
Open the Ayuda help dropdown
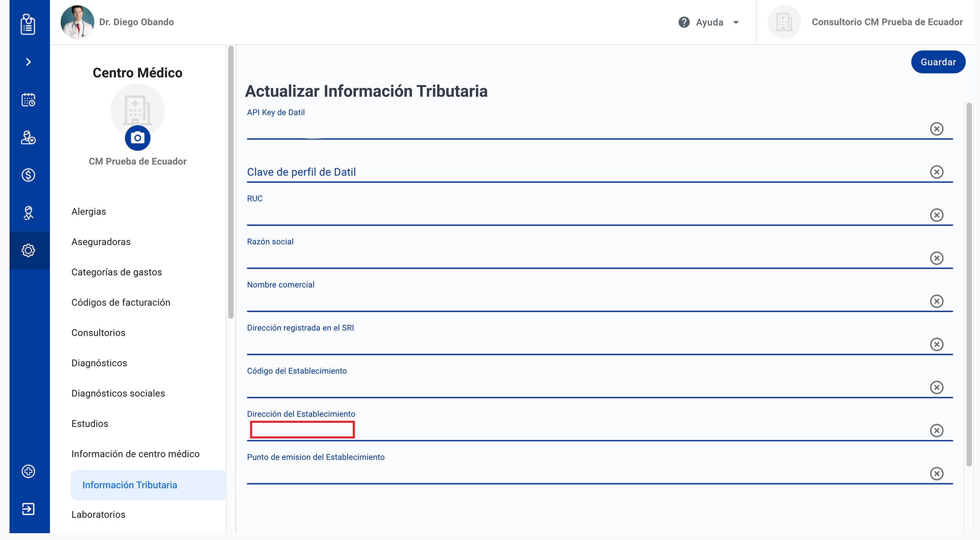tap(709, 22)
